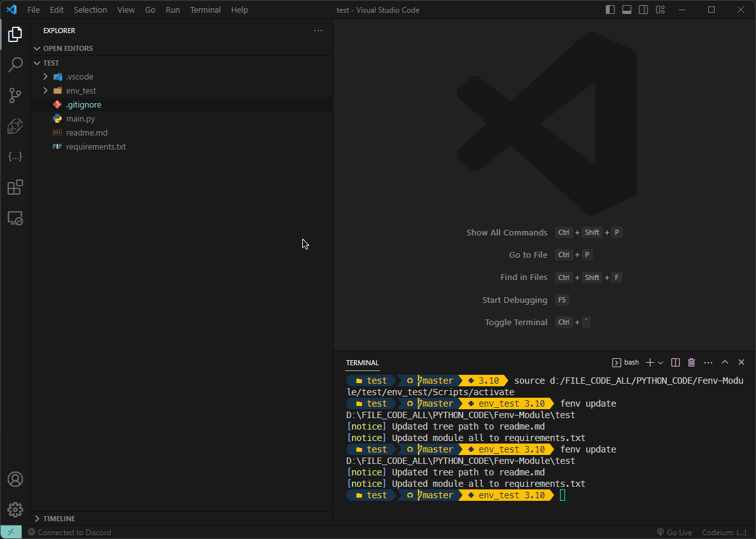756x539 pixels.
Task: Toggle panel layout button in title bar
Action: click(x=627, y=10)
